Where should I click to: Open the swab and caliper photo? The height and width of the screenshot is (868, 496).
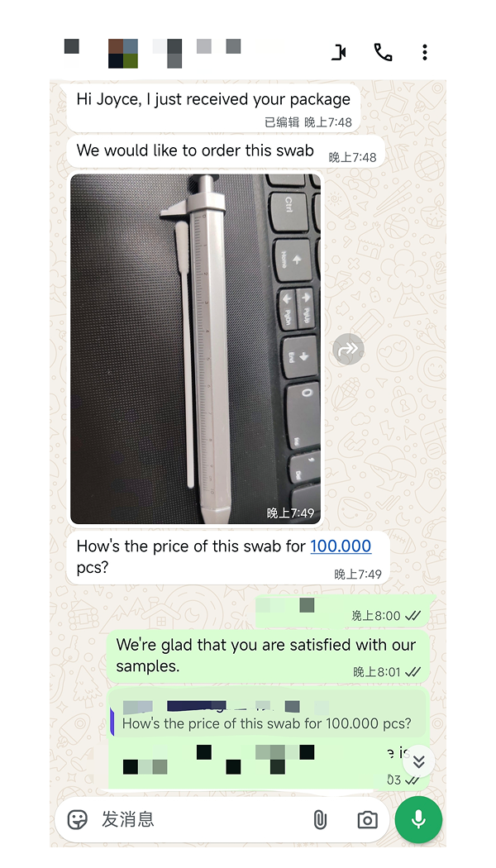point(195,349)
